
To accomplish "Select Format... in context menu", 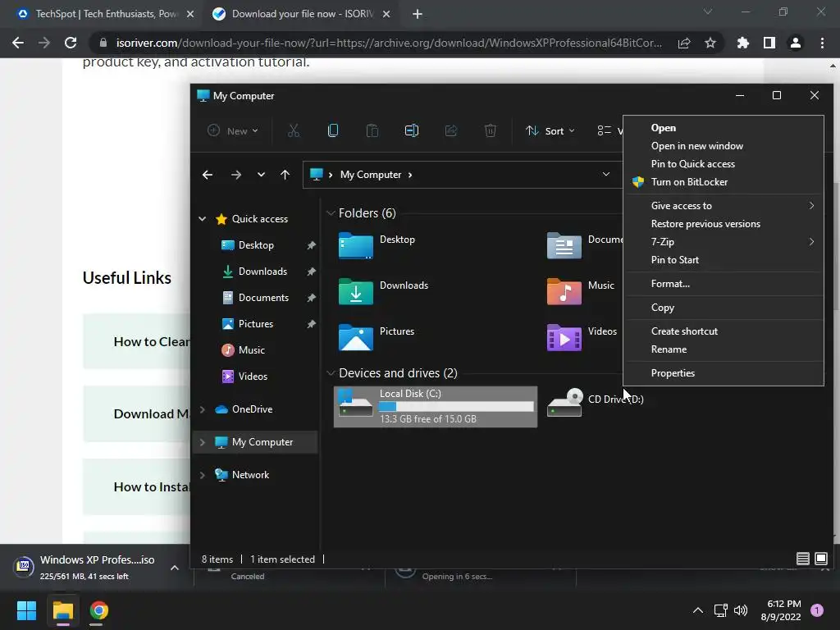I will 724,284.
